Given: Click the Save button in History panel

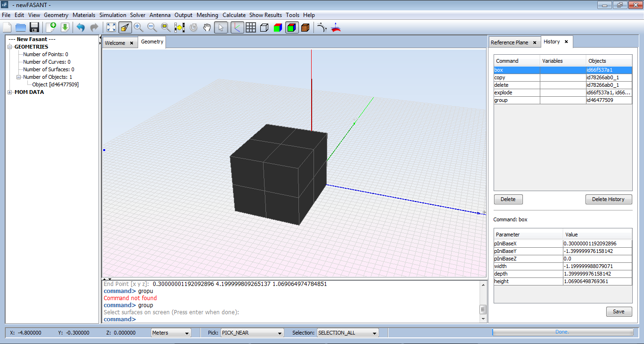Looking at the screenshot, I should click(619, 311).
